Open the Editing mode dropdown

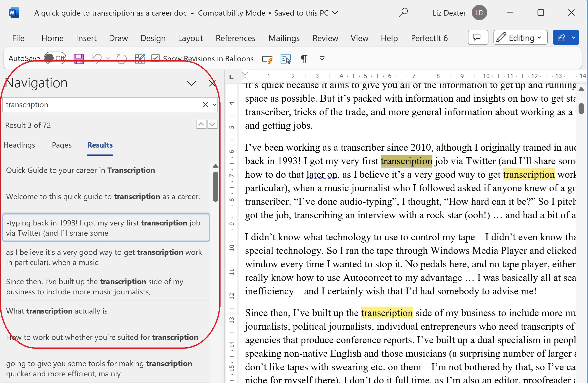tap(520, 38)
